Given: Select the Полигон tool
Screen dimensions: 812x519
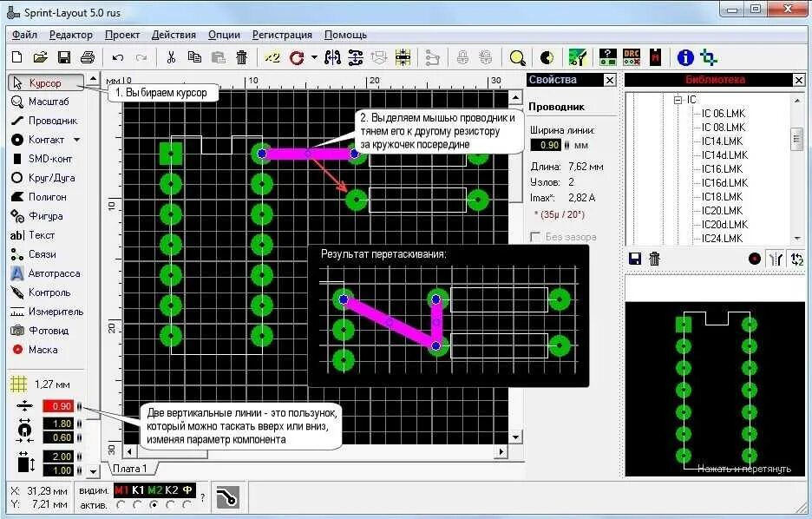Looking at the screenshot, I should pyautogui.click(x=39, y=197).
